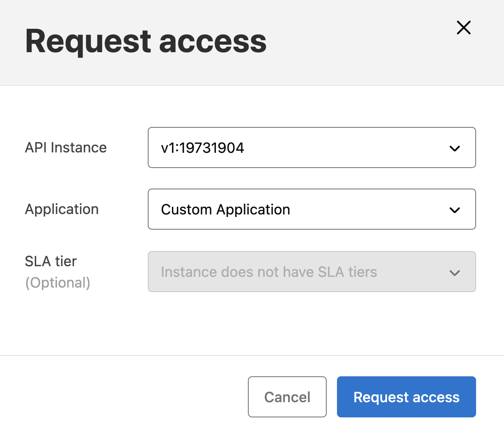Viewport: 504px width, 433px height.
Task: Close the Request access dialog
Action: coord(463,28)
